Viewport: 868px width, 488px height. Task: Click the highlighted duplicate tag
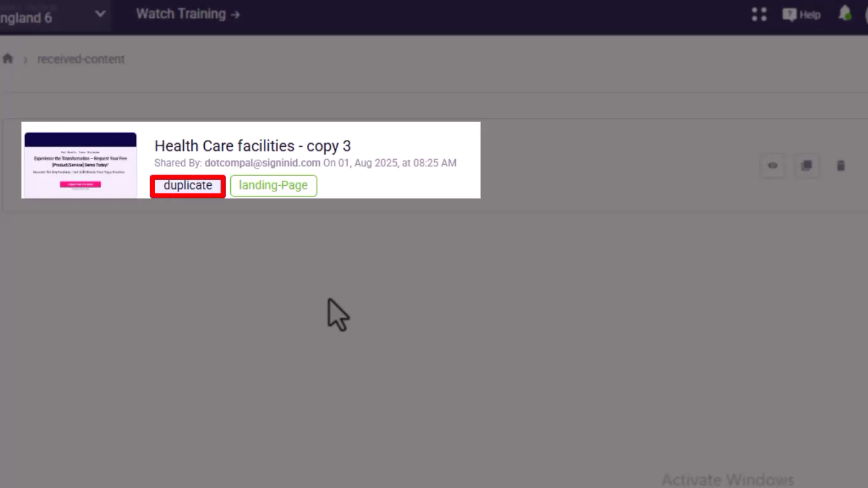(x=188, y=186)
